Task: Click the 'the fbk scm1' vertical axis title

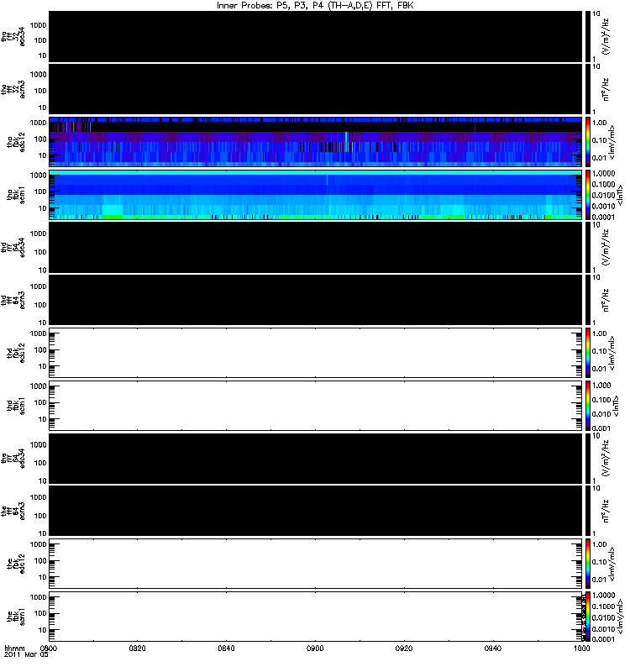Action: click(16, 617)
